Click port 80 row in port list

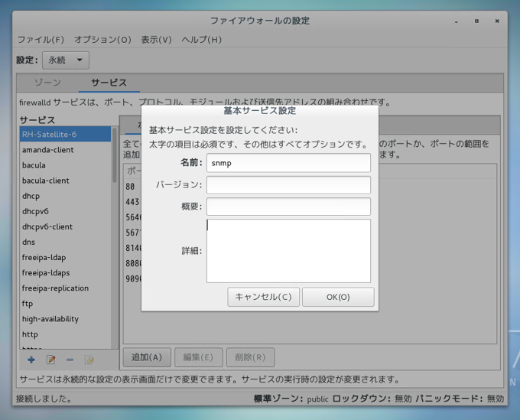pos(132,187)
